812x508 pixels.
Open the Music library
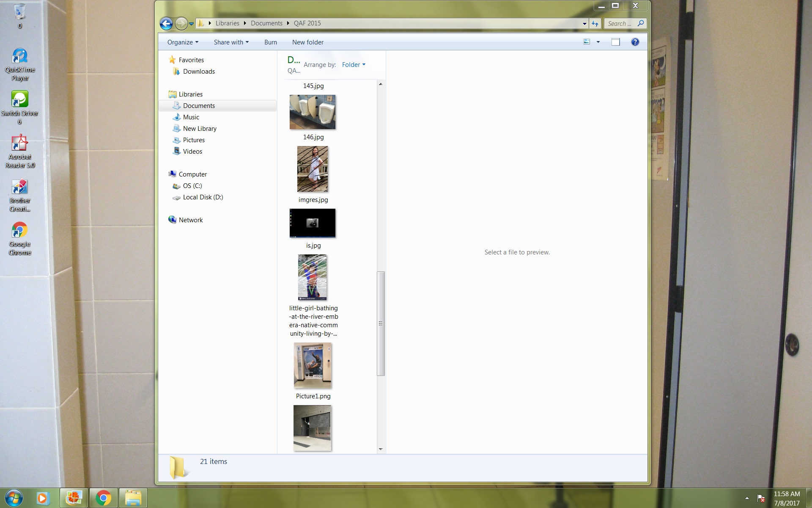pos(191,117)
